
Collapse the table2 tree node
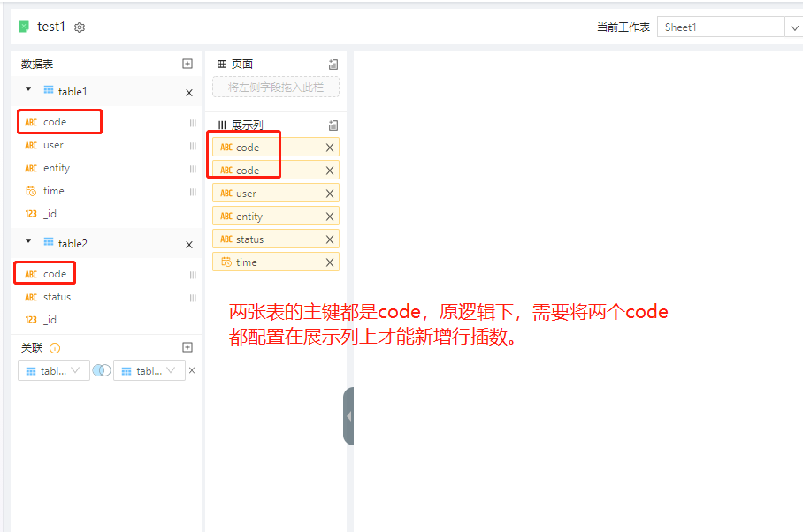(x=28, y=241)
